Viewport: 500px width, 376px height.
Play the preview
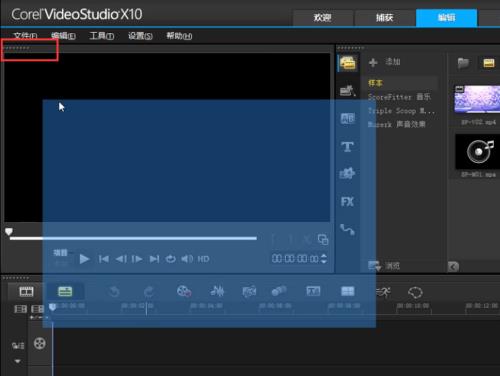point(84,259)
